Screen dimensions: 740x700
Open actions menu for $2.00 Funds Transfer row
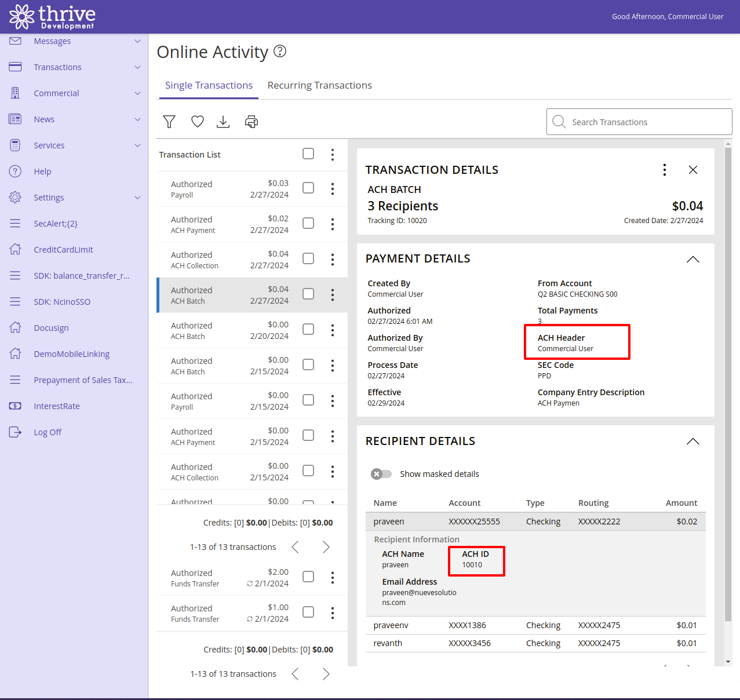point(333,577)
